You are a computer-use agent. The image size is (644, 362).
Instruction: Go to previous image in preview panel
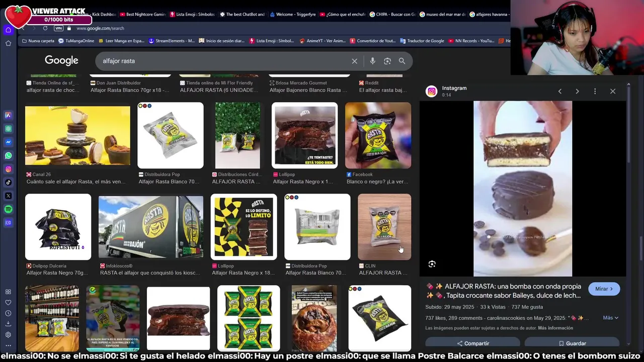[x=560, y=91]
